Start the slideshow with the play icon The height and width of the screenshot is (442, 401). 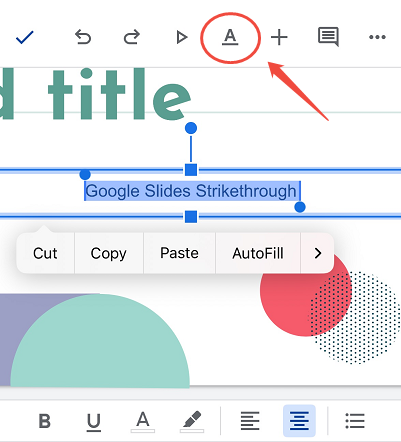(182, 37)
